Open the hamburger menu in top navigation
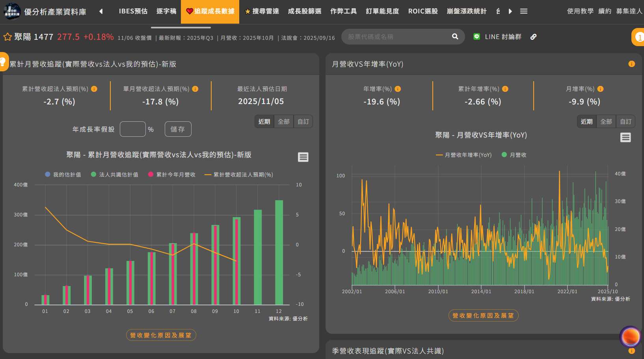 523,11
